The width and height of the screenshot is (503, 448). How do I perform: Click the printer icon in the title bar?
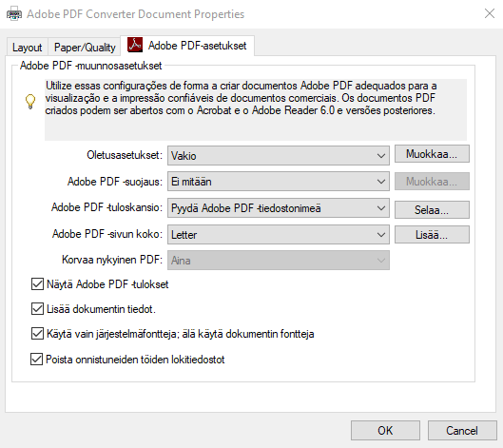(14, 14)
